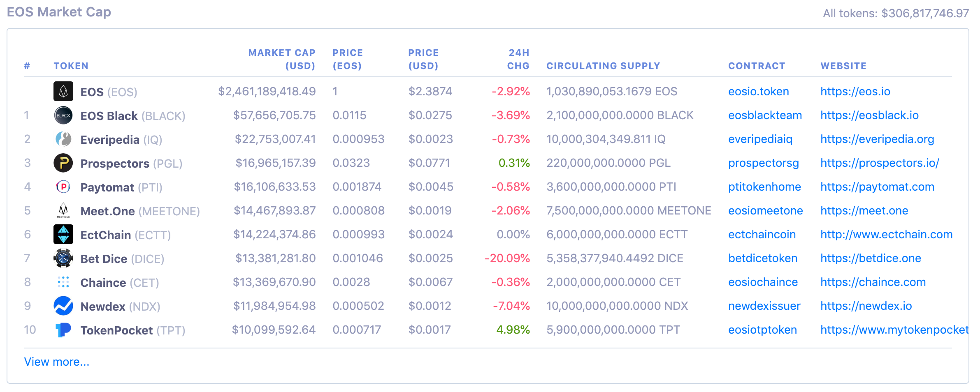Click the TokenPocket token logo

coord(63,330)
